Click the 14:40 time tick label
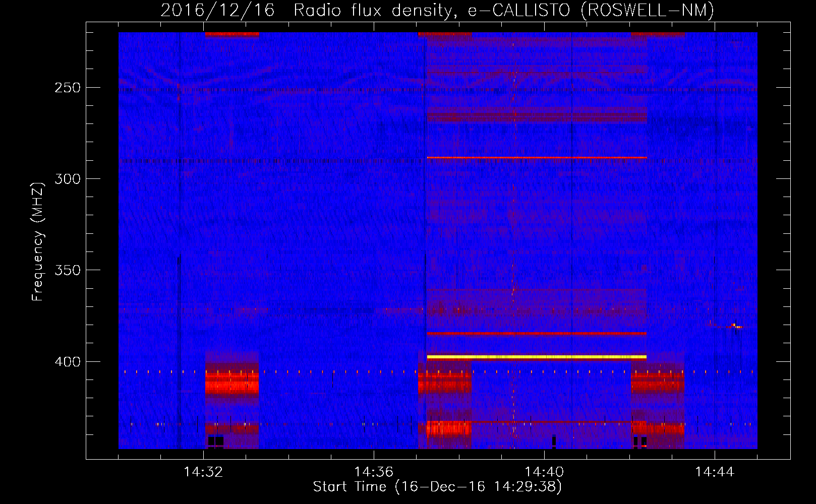This screenshot has width=816, height=504. point(544,472)
